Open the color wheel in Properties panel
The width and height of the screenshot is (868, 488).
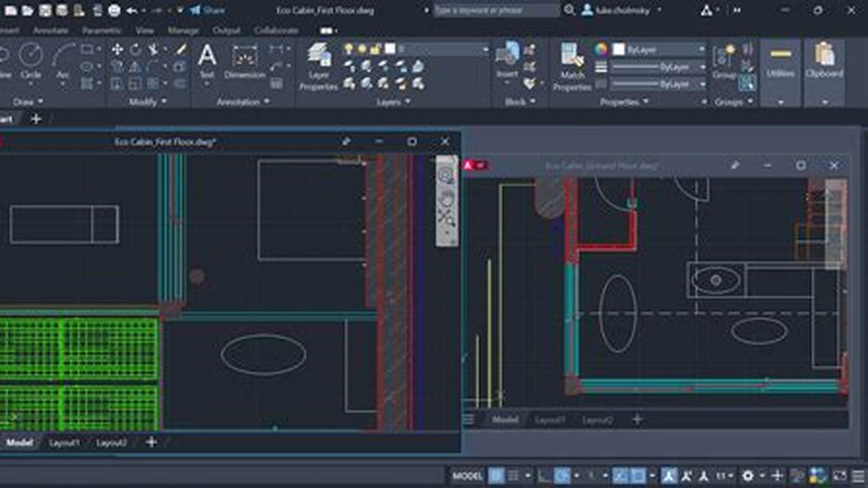[x=599, y=49]
